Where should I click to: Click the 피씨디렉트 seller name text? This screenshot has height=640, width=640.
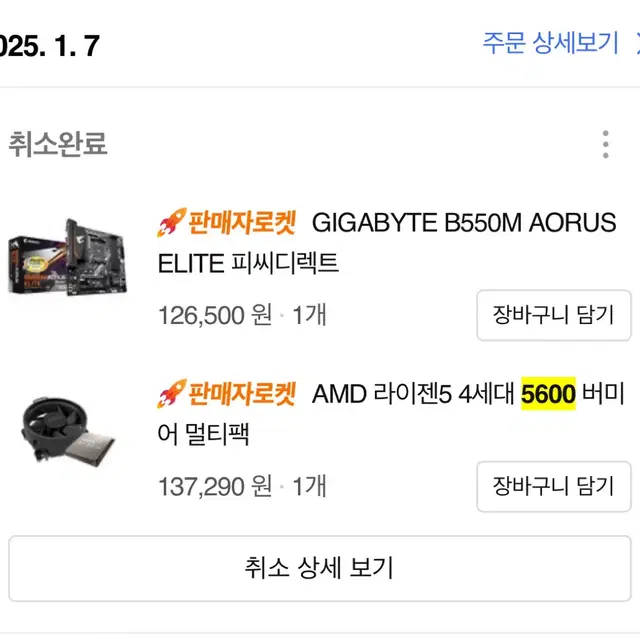tap(284, 263)
